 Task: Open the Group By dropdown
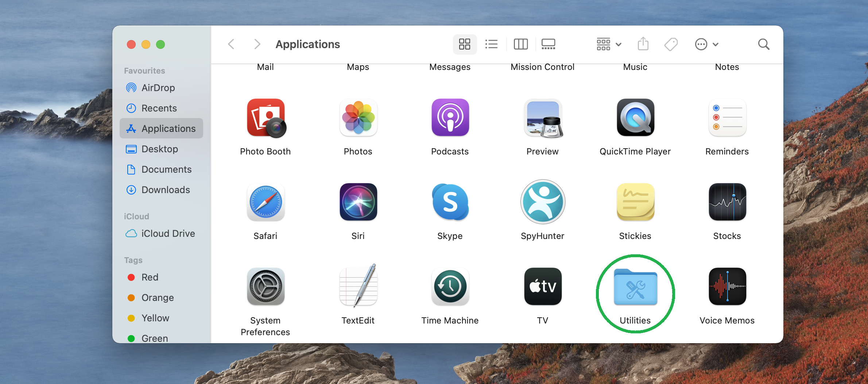tap(609, 44)
